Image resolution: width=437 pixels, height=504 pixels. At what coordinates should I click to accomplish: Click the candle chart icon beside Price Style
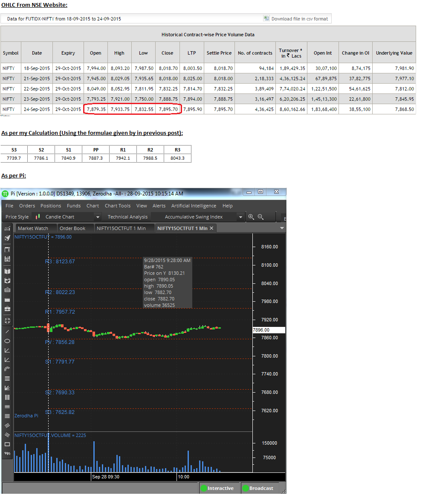[x=38, y=217]
